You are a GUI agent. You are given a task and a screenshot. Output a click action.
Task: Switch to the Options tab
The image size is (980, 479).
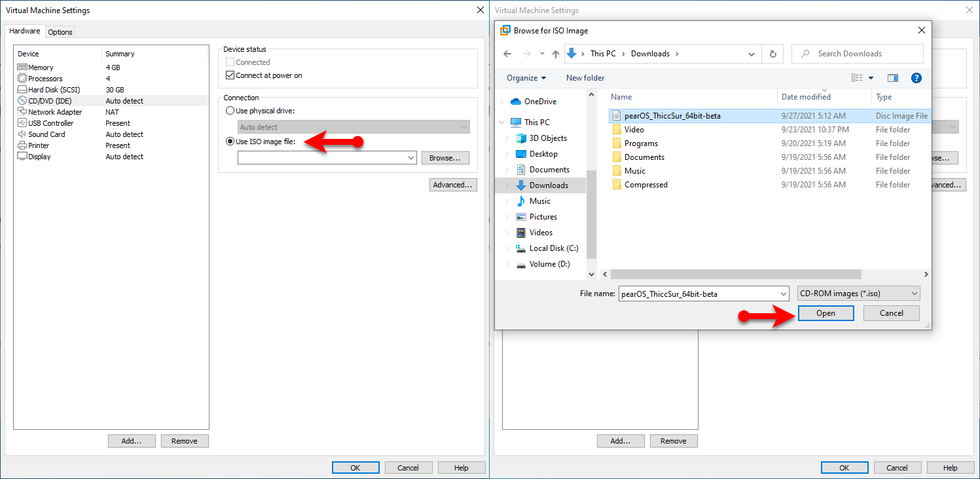(x=60, y=32)
